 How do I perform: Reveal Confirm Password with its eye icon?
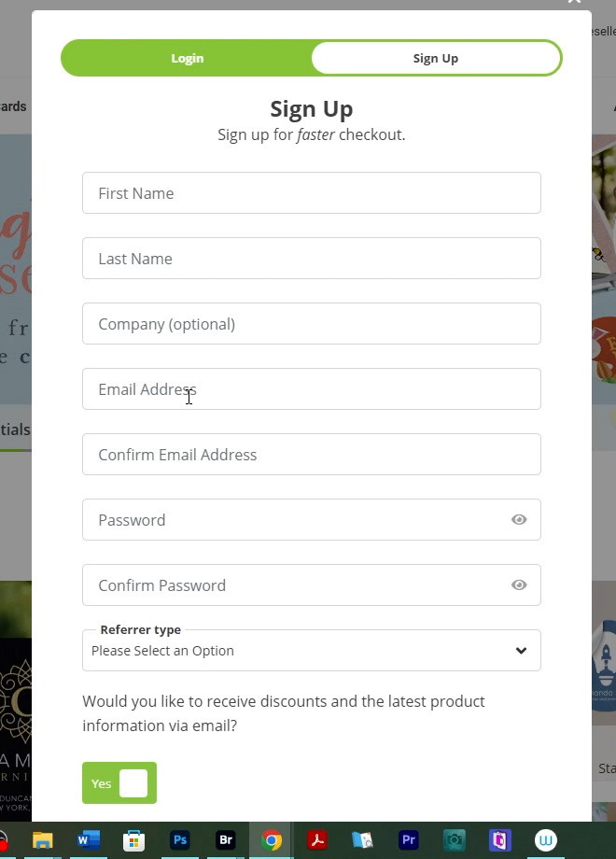point(519,585)
